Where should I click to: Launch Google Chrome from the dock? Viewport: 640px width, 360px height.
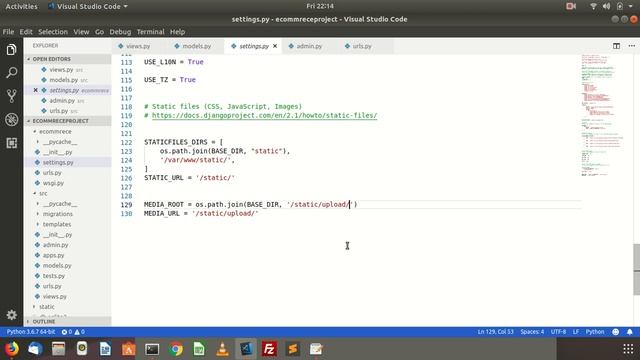(176, 349)
